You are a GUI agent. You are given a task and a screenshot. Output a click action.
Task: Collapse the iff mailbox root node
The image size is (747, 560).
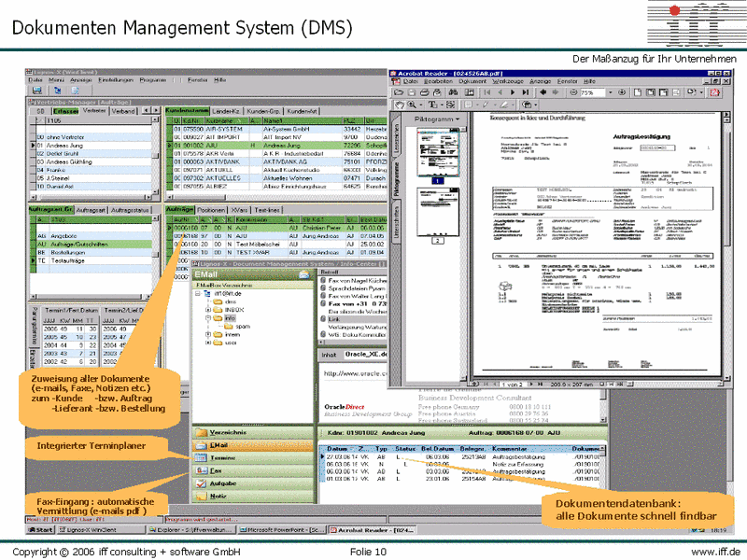click(x=197, y=294)
